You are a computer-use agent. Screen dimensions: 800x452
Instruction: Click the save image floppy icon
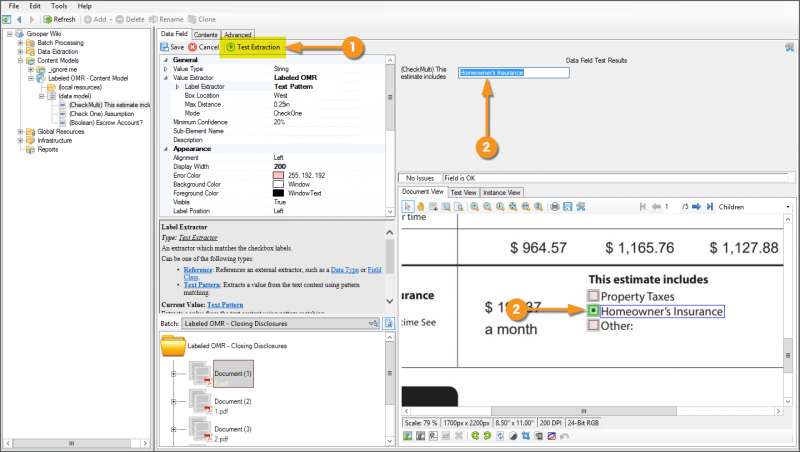coord(567,207)
